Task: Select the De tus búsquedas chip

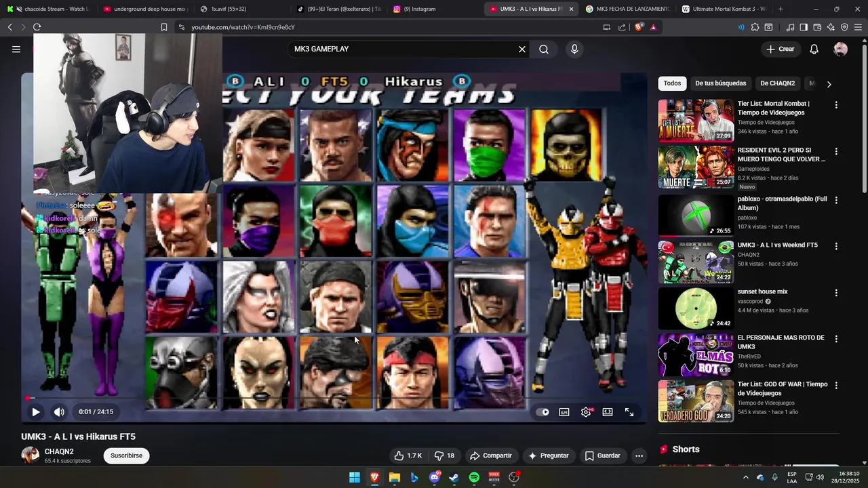Action: coord(720,83)
